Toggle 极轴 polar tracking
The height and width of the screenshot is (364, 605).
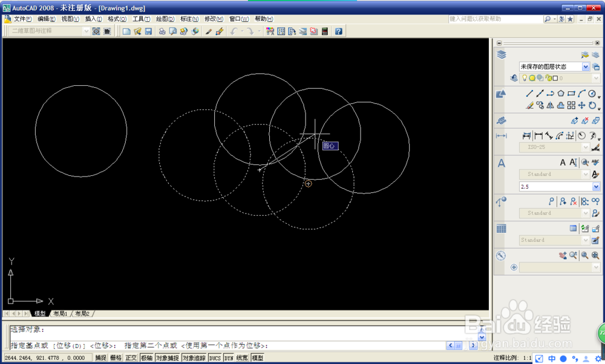point(146,358)
